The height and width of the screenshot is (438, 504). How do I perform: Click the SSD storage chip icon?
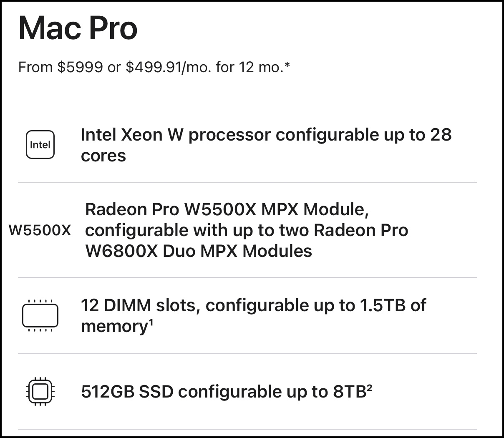click(40, 392)
